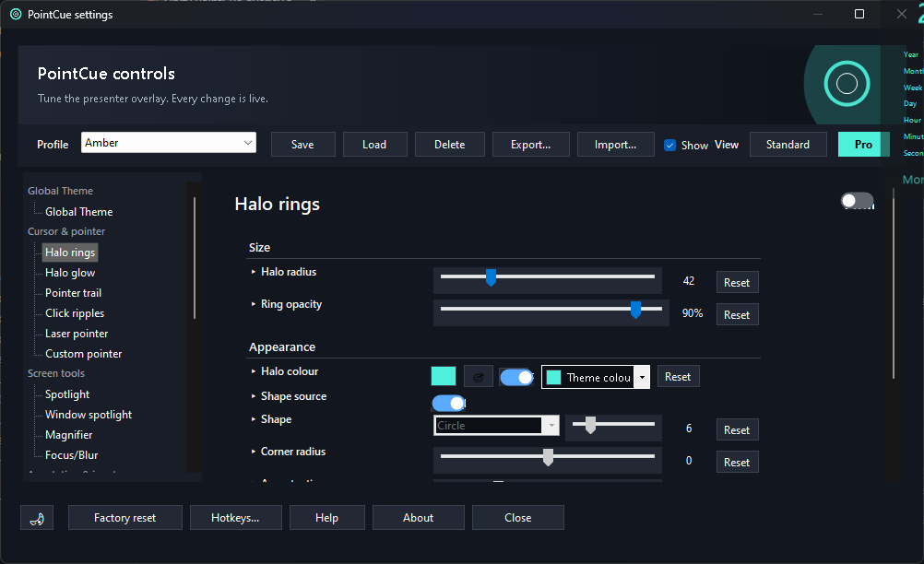
Task: Open Click ripples settings
Action: pos(75,313)
